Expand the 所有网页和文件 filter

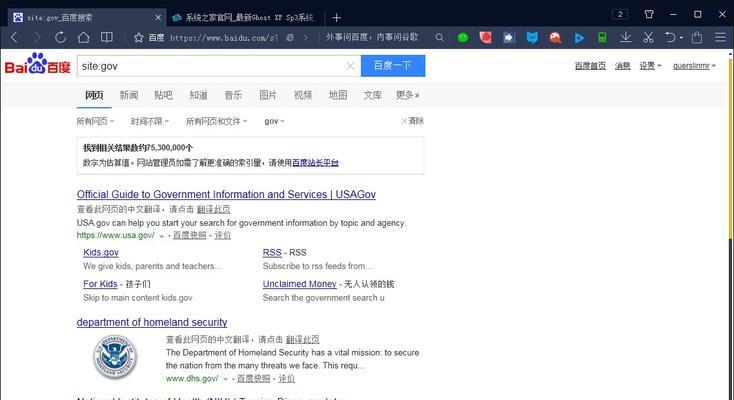tap(216, 121)
